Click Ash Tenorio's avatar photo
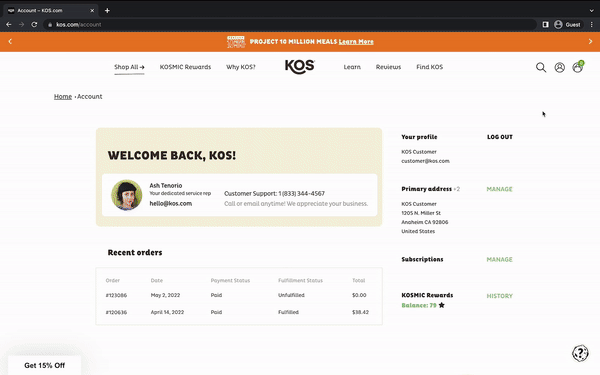This screenshot has width=600, height=375. [127, 195]
